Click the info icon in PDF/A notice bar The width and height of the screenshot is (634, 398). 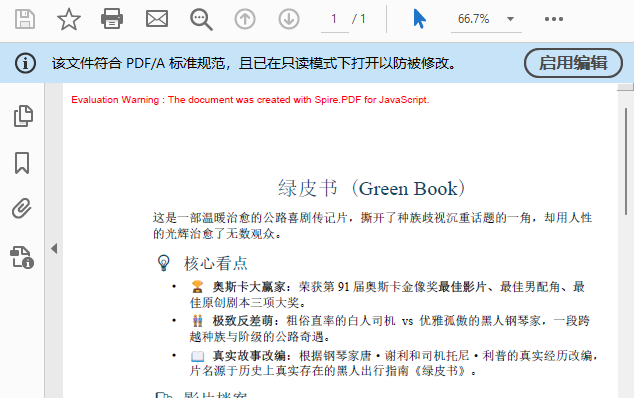point(25,64)
